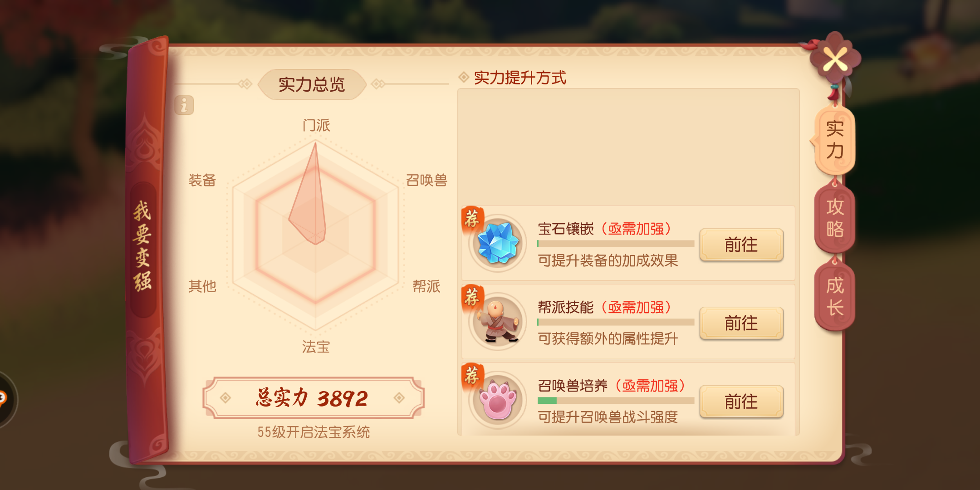This screenshot has width=980, height=490.
Task: Click the monk 帮派技能 icon
Action: pyautogui.click(x=498, y=322)
